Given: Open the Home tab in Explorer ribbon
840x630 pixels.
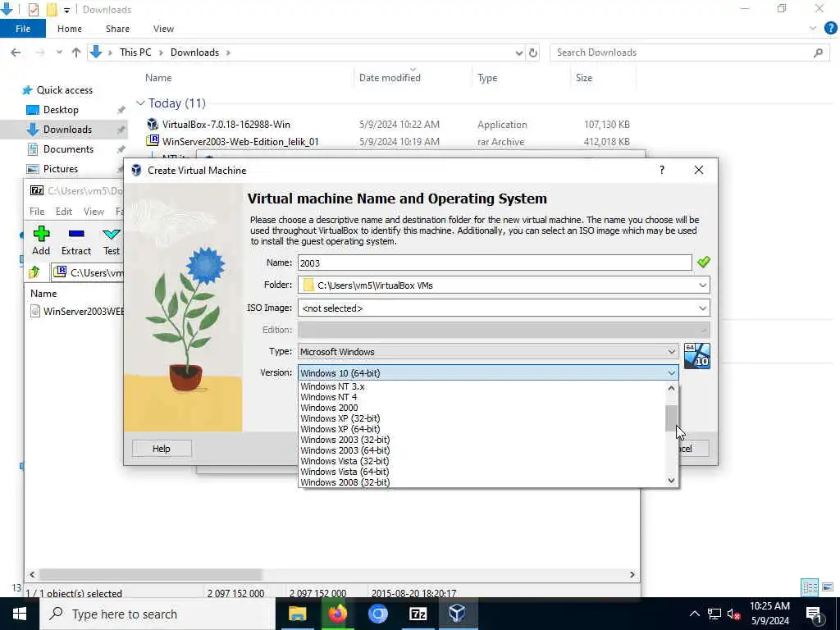Looking at the screenshot, I should (70, 29).
